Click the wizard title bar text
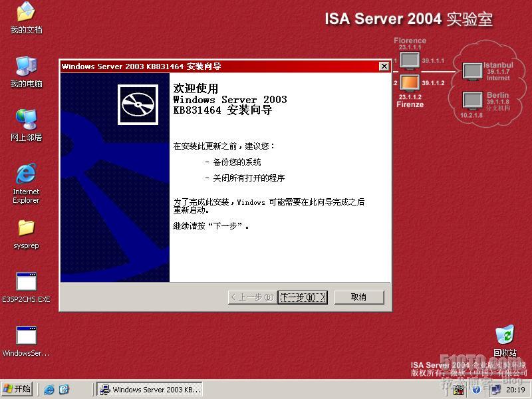Image resolution: width=532 pixels, height=399 pixels. point(141,66)
